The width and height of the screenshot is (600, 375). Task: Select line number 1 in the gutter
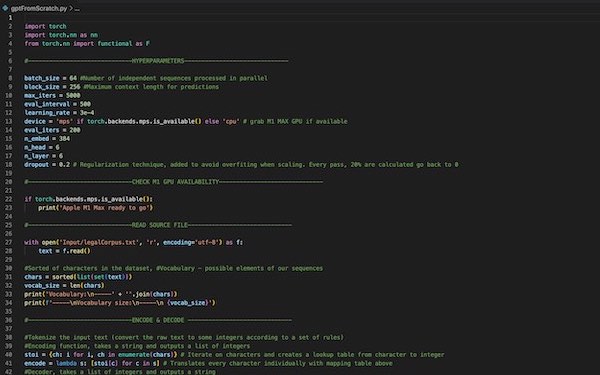pos(10,18)
